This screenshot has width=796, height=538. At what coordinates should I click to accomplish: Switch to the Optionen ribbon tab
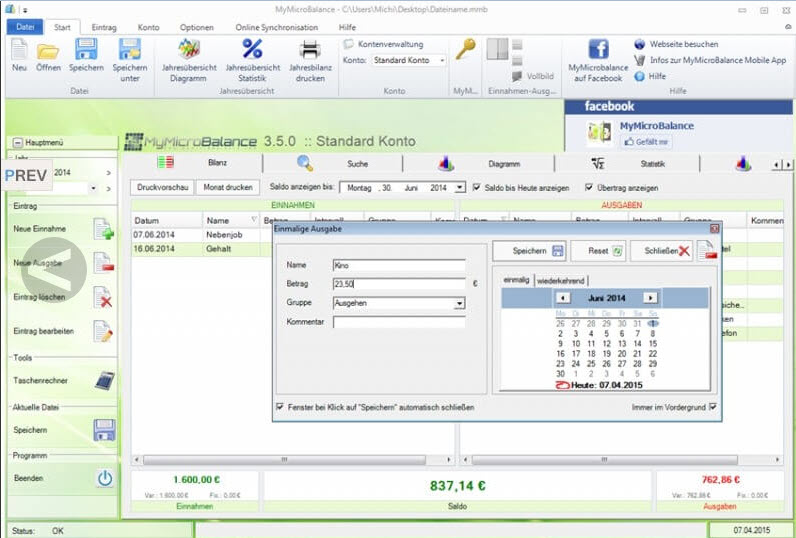coord(196,27)
